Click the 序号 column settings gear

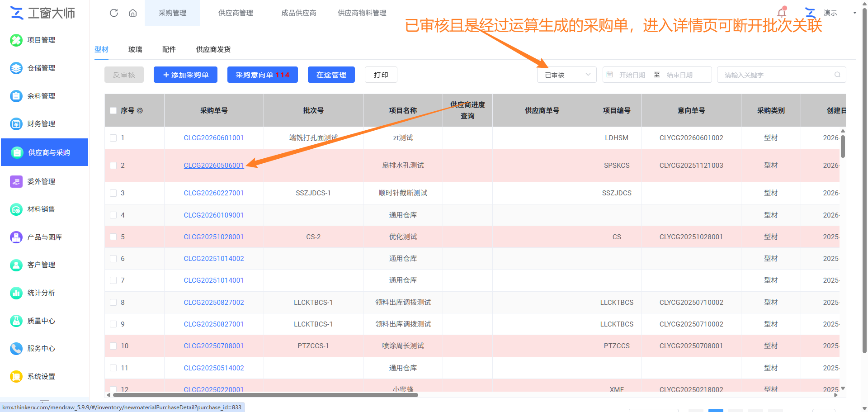click(x=140, y=110)
